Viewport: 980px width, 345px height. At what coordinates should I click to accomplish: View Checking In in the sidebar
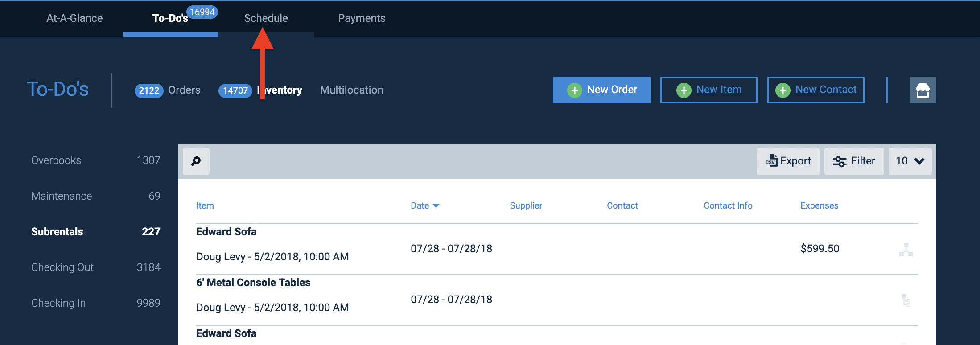(96, 303)
